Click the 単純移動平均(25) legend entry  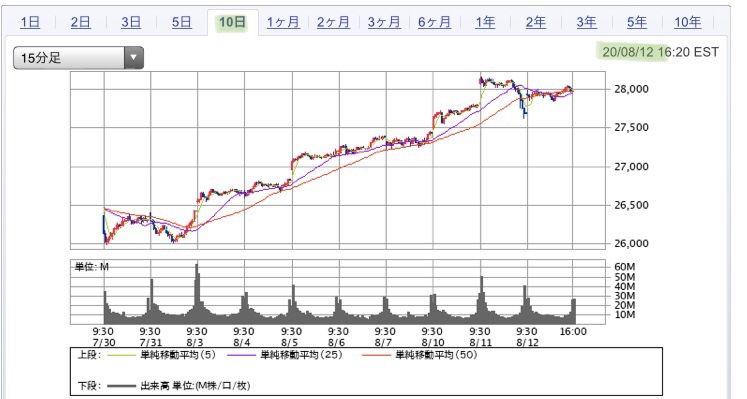[x=301, y=355]
